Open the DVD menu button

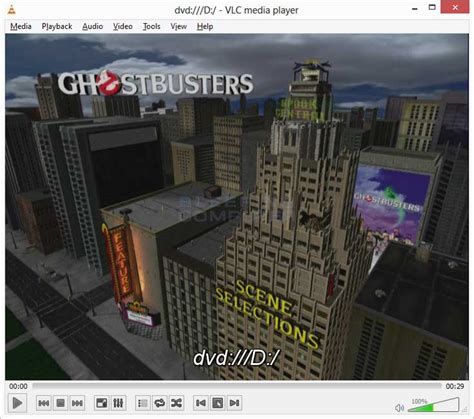click(218, 403)
